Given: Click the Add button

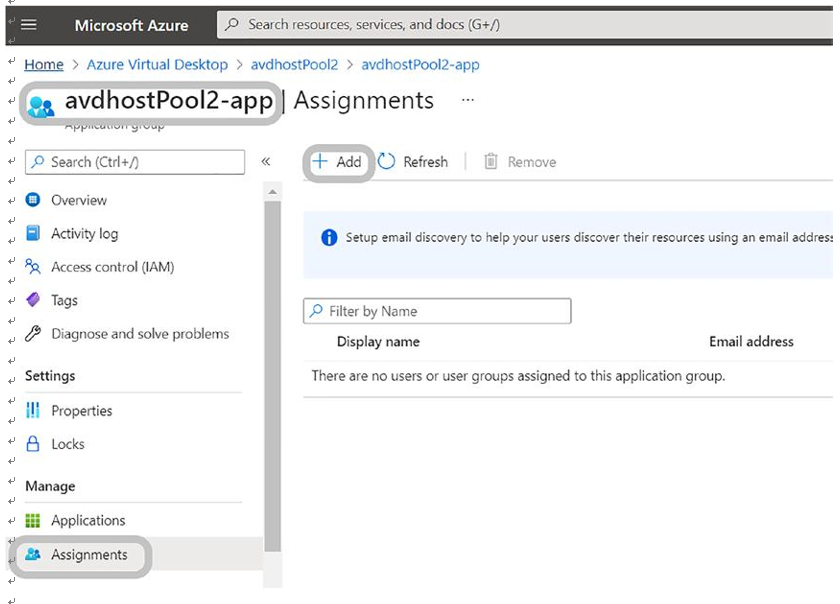Looking at the screenshot, I should coord(338,162).
